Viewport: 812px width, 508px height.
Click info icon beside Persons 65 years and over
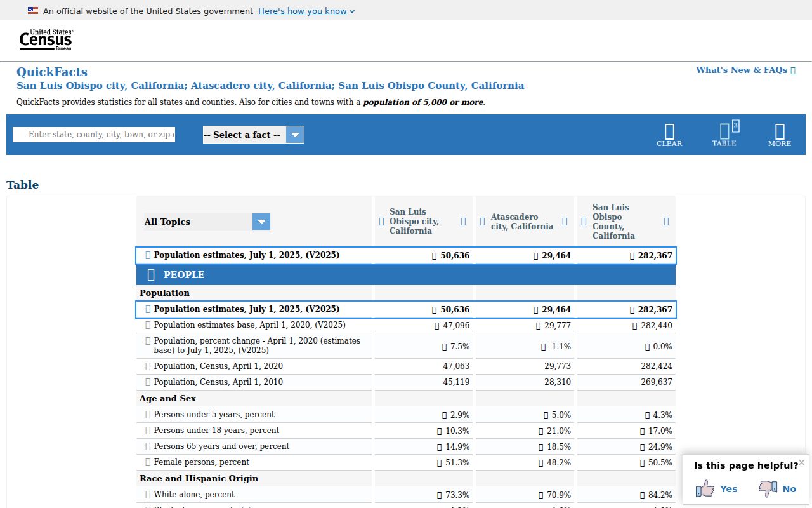click(148, 446)
